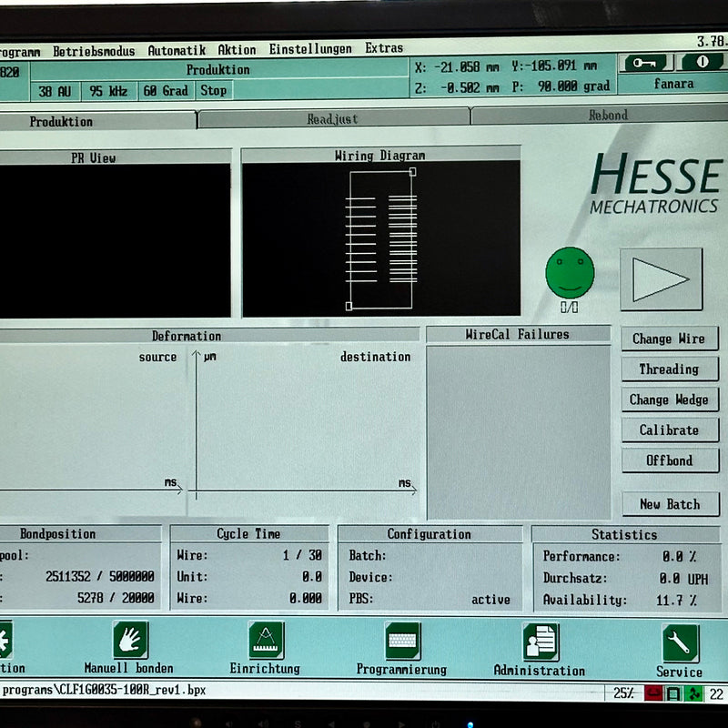Click the 5278 / 20000 counter
Viewport: 728px width, 728px height.
[x=116, y=598]
